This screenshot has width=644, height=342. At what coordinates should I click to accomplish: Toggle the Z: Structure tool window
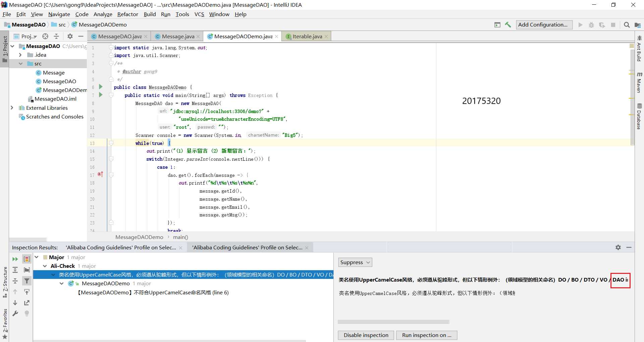tap(5, 282)
